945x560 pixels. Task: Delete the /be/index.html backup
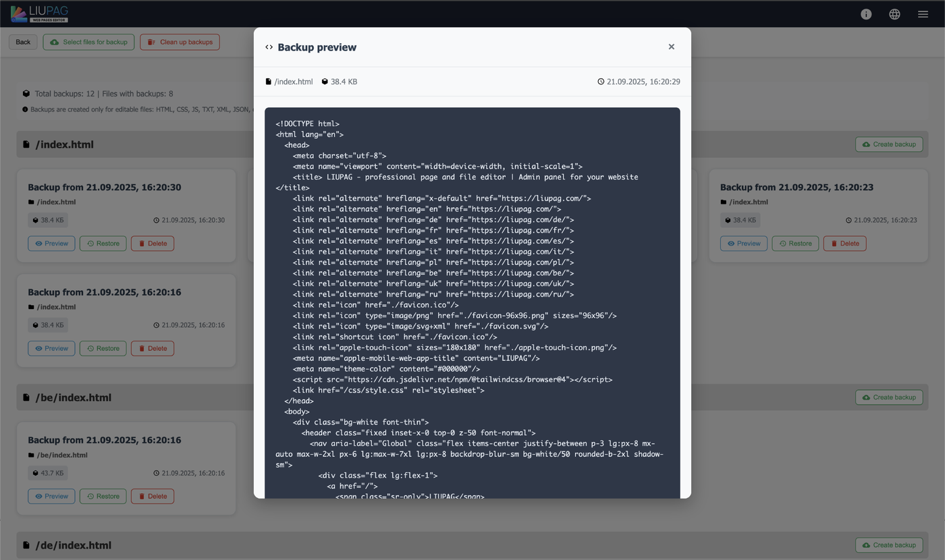click(152, 497)
